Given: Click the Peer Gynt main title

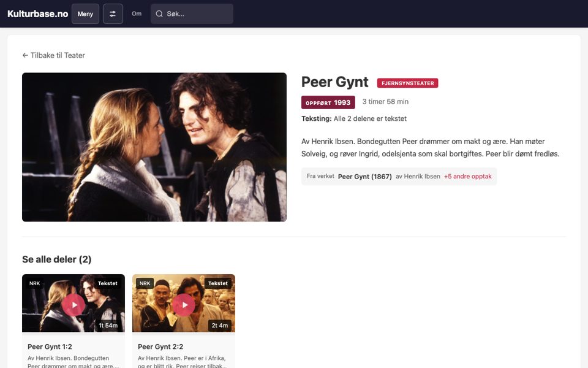Looking at the screenshot, I should [x=335, y=82].
